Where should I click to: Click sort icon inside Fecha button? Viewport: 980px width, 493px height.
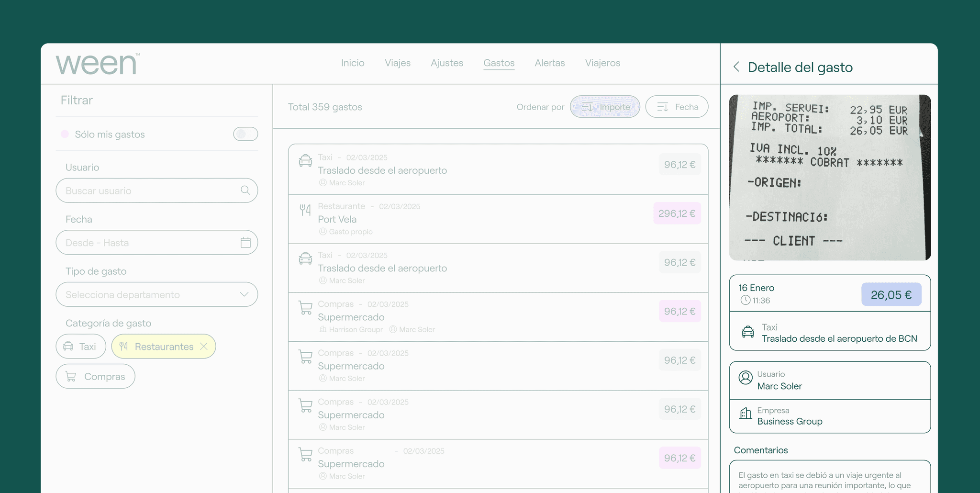click(663, 107)
